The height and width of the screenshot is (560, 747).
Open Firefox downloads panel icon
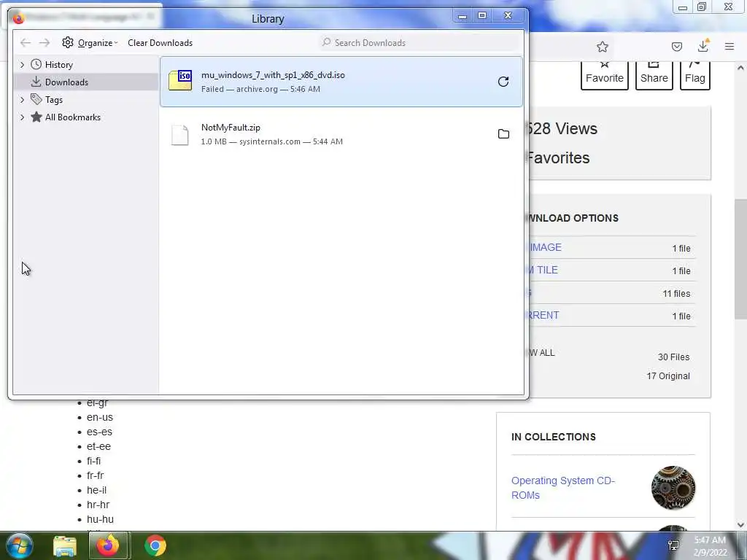pyautogui.click(x=703, y=46)
